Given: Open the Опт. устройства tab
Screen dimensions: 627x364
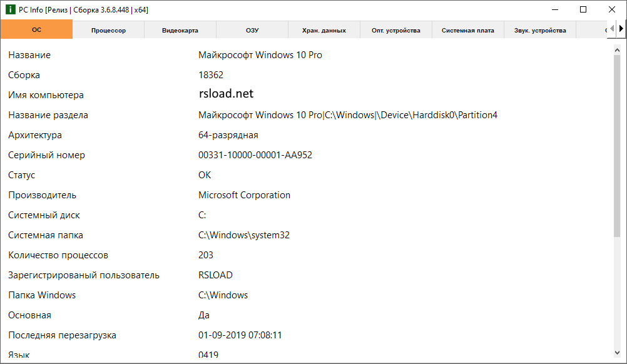Looking at the screenshot, I should [x=395, y=29].
